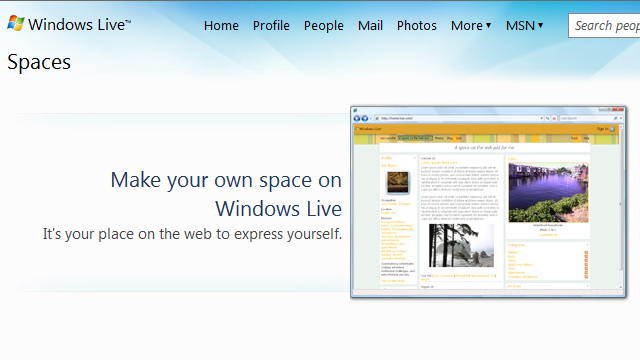The width and height of the screenshot is (640, 360).
Task: Click the purple lake photo in the preview
Action: tap(548, 193)
